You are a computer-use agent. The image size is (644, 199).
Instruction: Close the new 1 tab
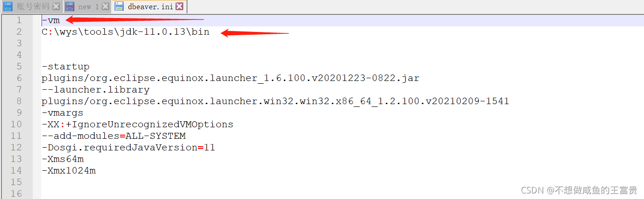click(105, 6)
